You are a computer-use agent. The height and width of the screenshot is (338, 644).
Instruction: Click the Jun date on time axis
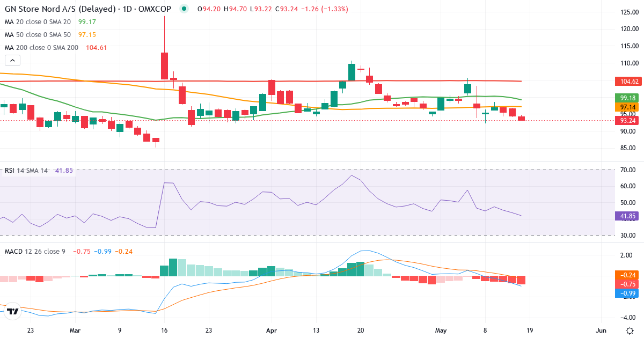click(x=601, y=330)
